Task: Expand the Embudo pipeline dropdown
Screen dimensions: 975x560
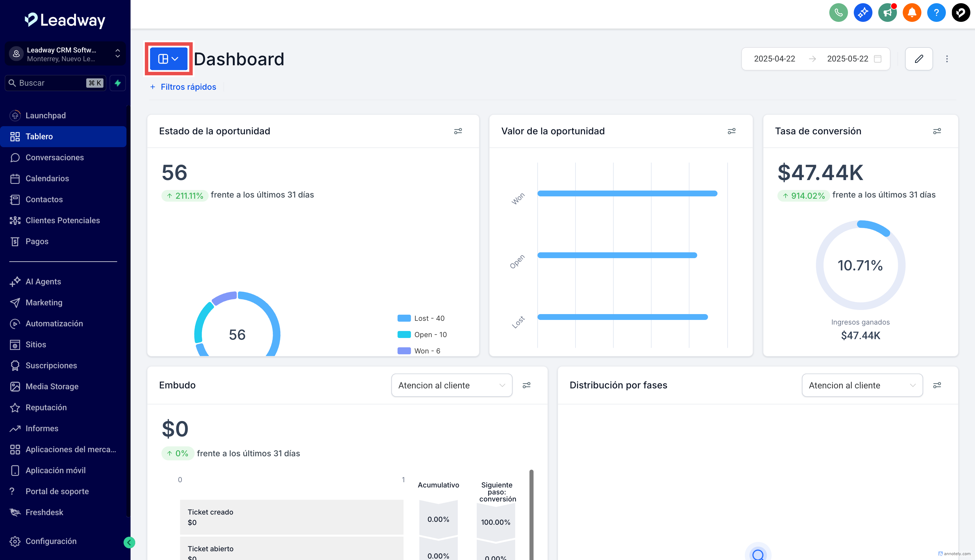Action: pos(452,385)
